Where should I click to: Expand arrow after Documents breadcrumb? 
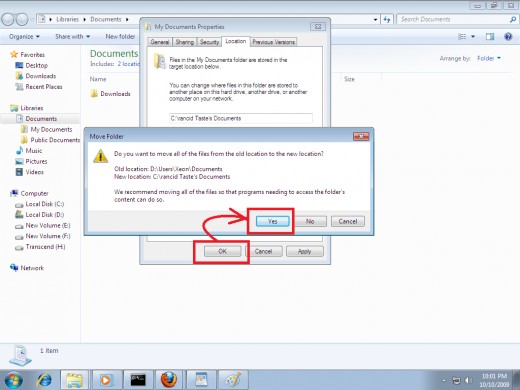[x=127, y=19]
